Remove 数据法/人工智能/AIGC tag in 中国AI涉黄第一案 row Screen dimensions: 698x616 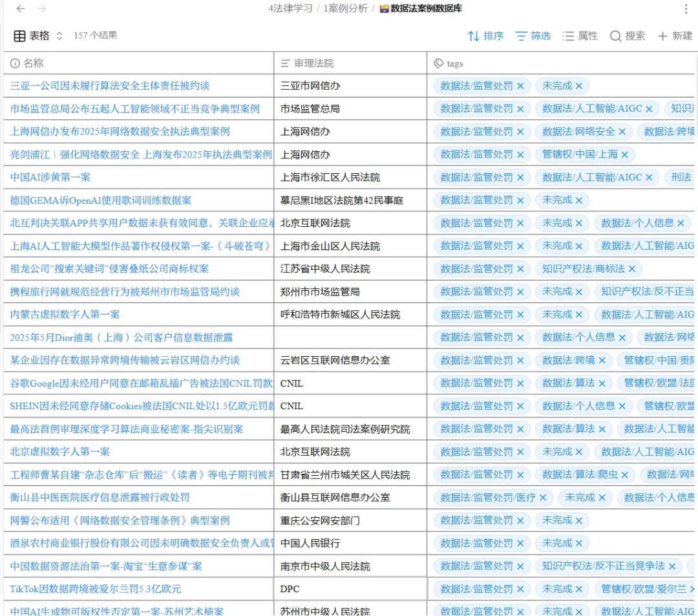(x=649, y=177)
